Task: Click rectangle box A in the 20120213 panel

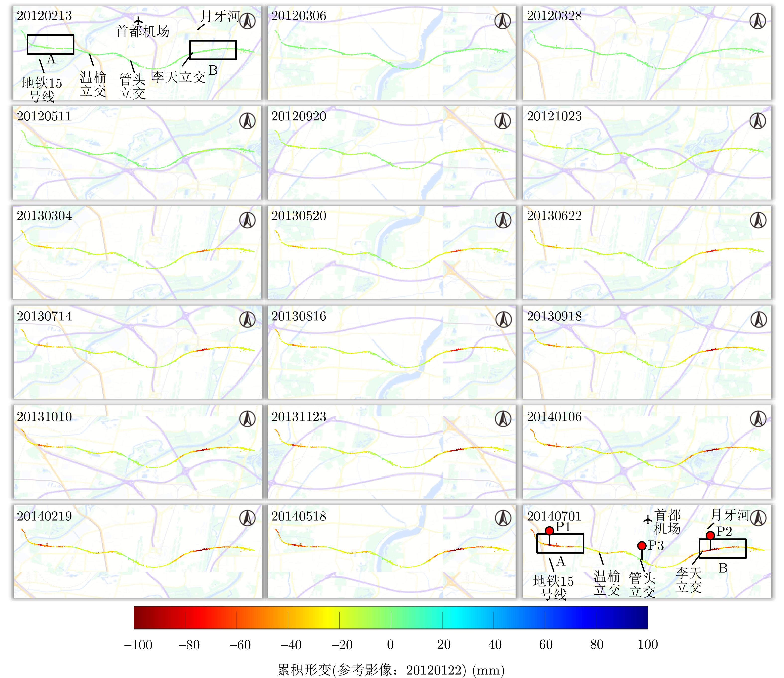Action: pos(50,45)
